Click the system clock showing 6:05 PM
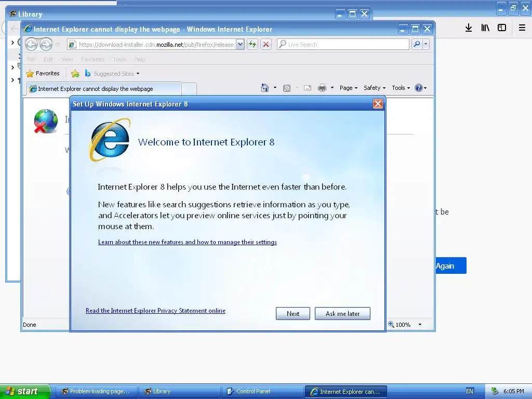Image resolution: width=532 pixels, height=399 pixels. (x=514, y=391)
